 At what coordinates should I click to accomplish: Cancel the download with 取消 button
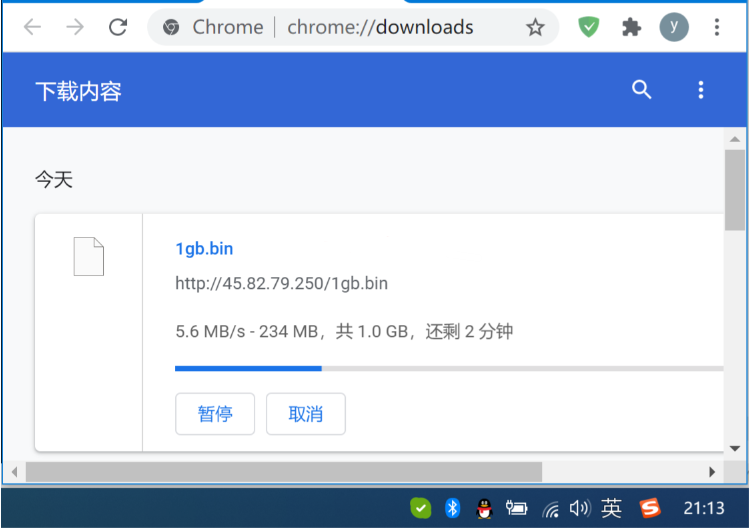click(x=306, y=414)
